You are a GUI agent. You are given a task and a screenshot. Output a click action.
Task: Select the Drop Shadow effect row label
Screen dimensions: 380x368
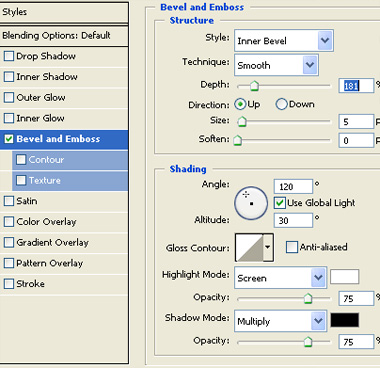pyautogui.click(x=46, y=56)
